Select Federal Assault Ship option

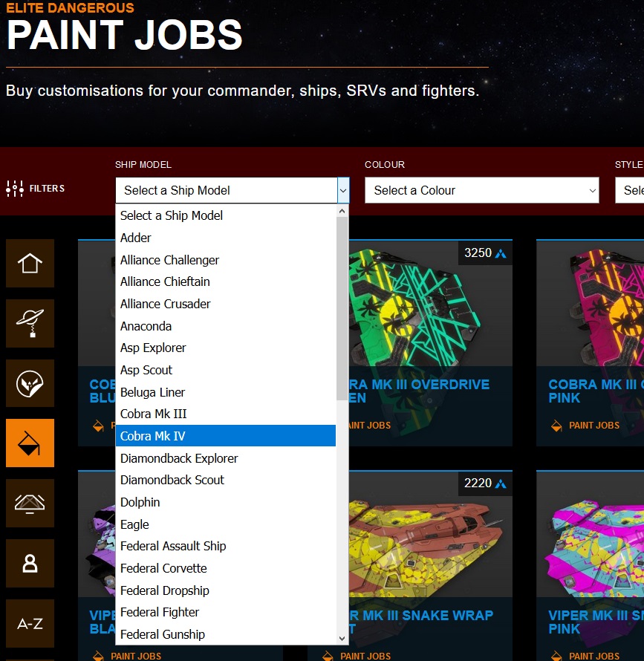coord(226,547)
